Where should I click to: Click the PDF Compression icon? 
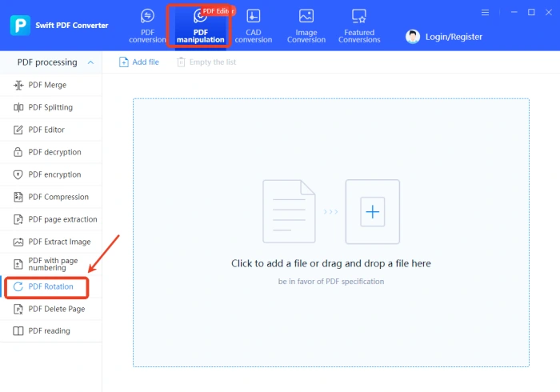coord(18,197)
